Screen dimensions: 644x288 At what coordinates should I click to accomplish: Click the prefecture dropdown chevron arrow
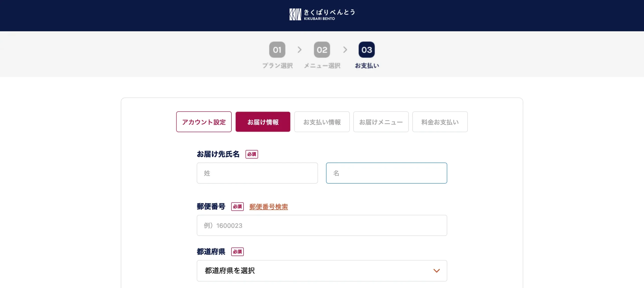point(436,271)
